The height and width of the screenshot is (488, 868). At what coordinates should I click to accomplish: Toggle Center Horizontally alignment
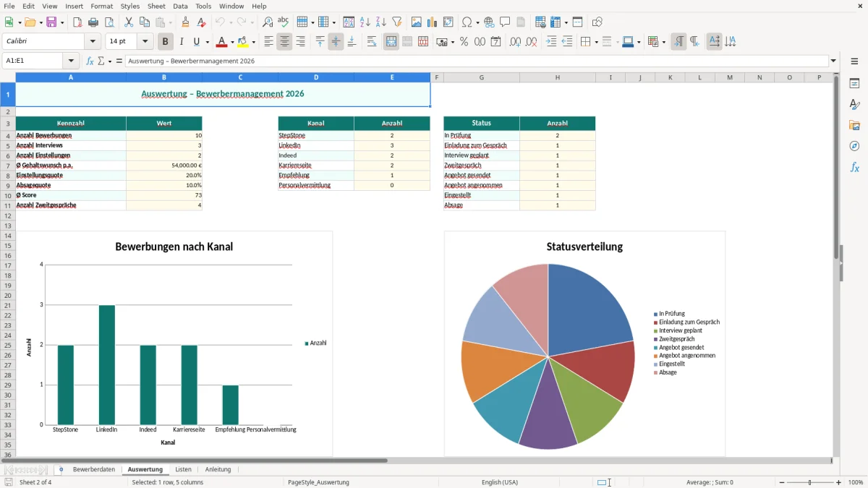[284, 42]
